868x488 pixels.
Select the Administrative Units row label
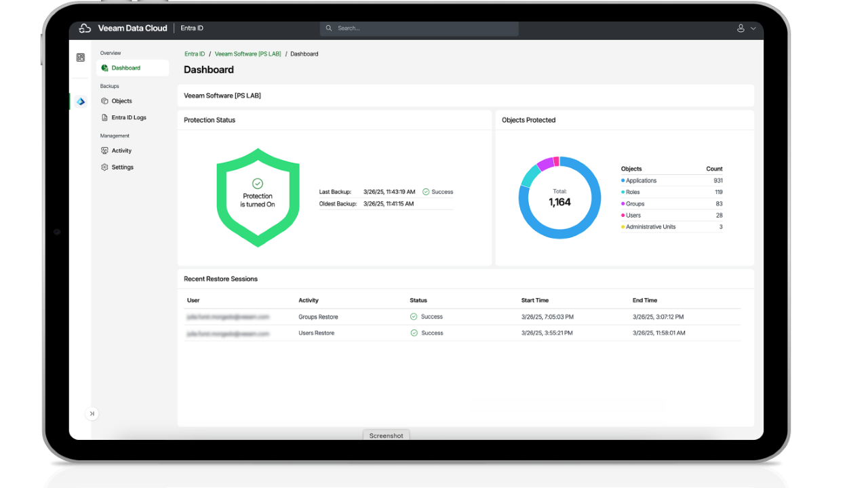click(x=651, y=227)
